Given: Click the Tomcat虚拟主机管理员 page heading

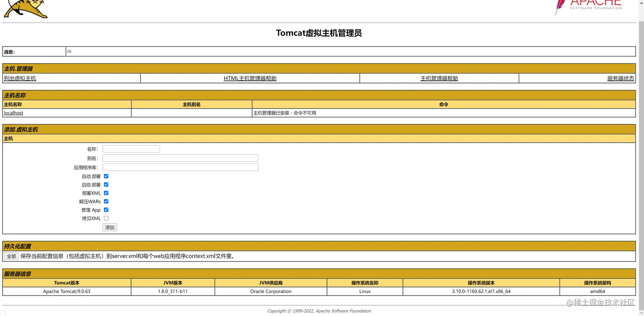Looking at the screenshot, I should point(319,33).
